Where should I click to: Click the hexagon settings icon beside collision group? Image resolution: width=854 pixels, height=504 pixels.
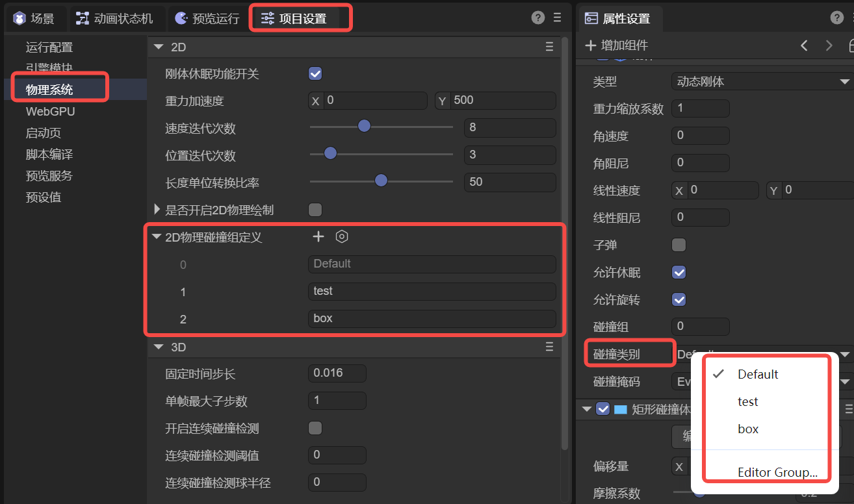(x=342, y=237)
